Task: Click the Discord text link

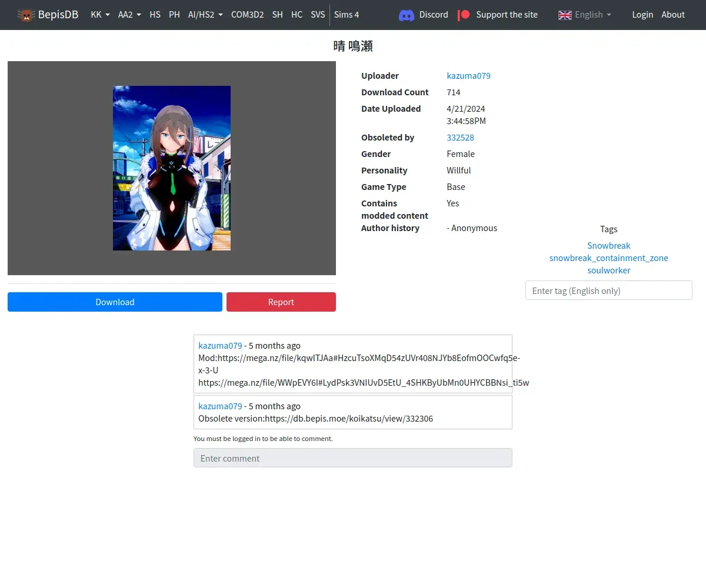Action: click(x=434, y=15)
